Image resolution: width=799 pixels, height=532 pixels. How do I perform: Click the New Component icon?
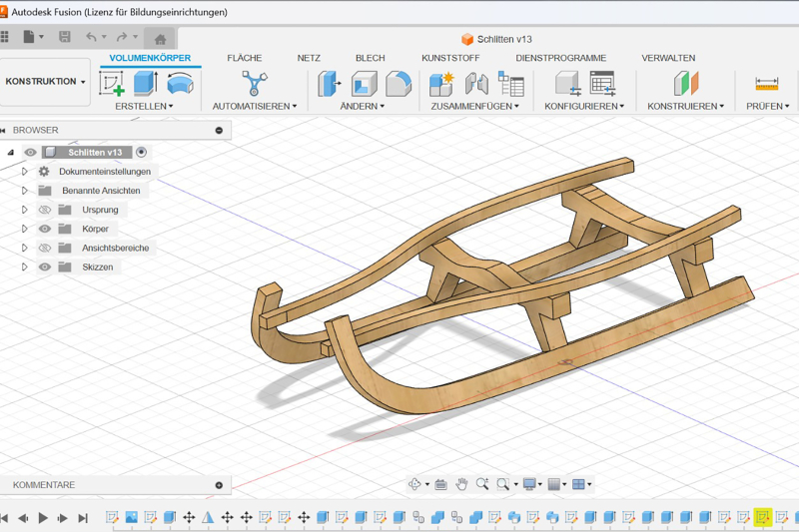click(441, 84)
